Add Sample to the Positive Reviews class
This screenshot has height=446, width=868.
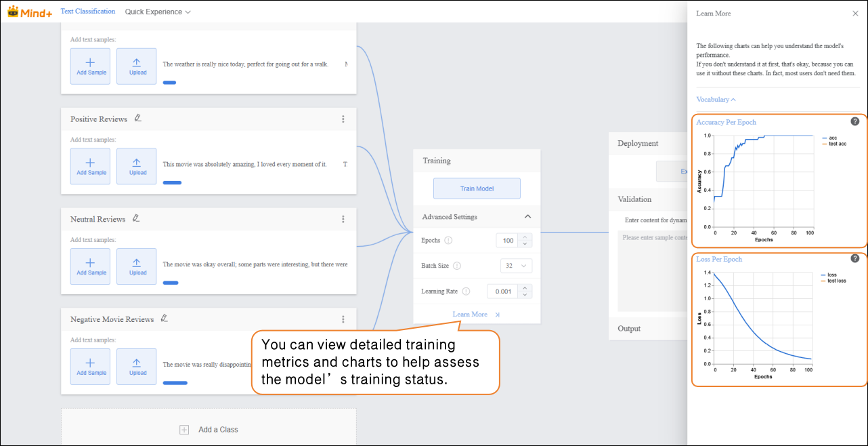pyautogui.click(x=91, y=166)
